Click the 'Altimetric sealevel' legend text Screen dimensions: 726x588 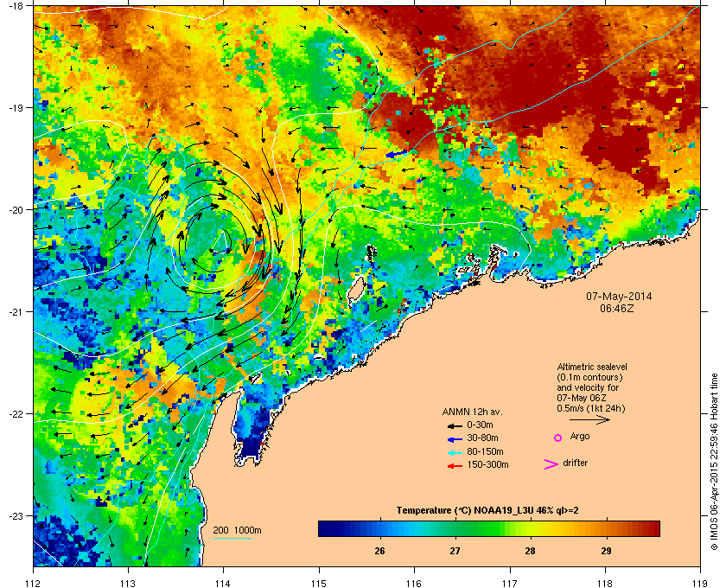592,367
